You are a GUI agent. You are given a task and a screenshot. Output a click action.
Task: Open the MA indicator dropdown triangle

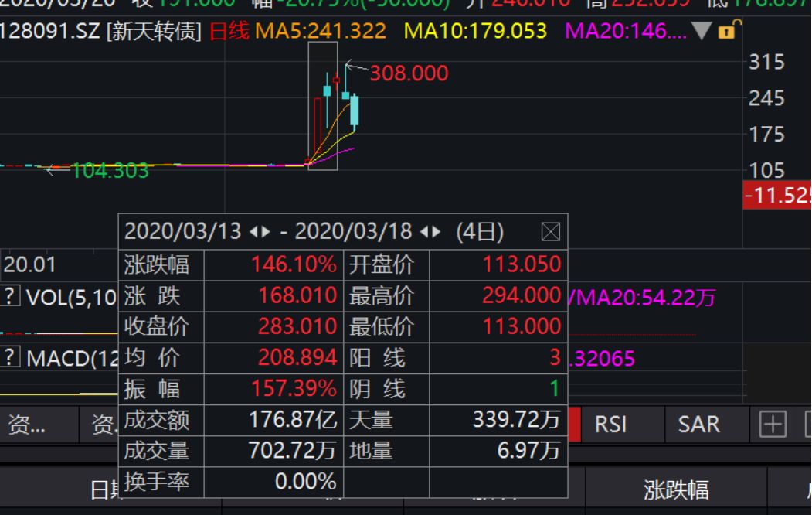[x=701, y=32]
